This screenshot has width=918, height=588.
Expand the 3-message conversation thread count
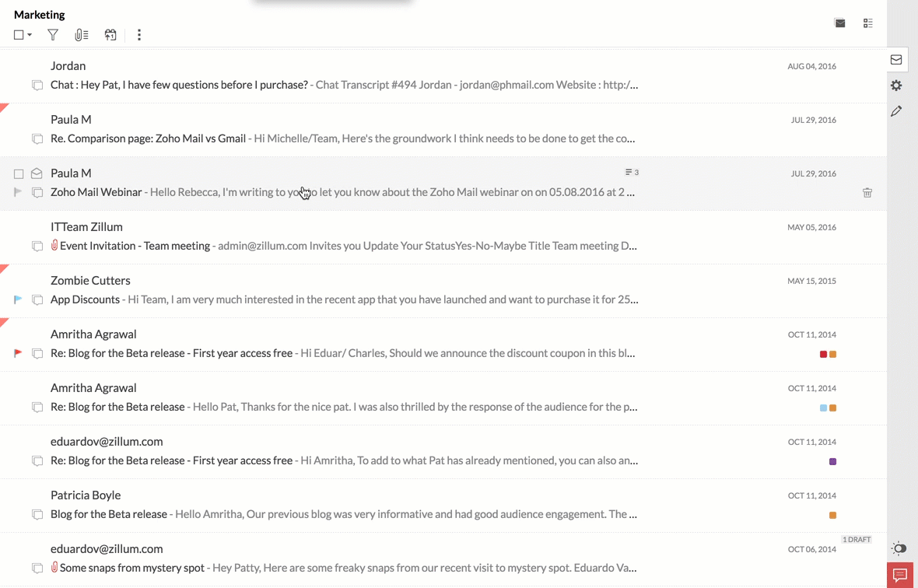632,173
